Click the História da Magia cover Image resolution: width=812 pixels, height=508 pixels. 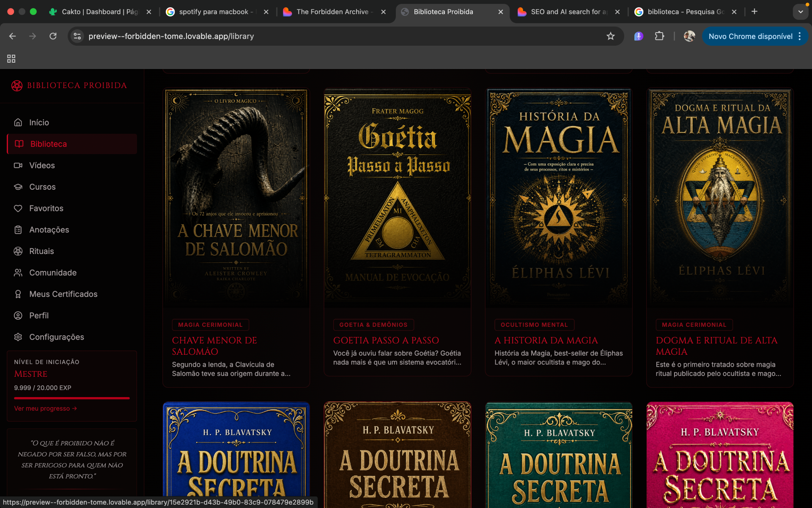(x=559, y=197)
